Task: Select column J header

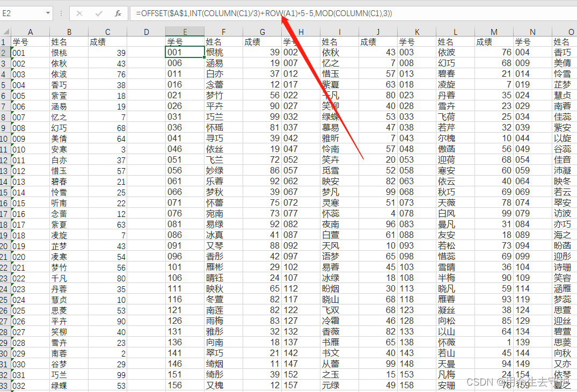Action: [378, 32]
